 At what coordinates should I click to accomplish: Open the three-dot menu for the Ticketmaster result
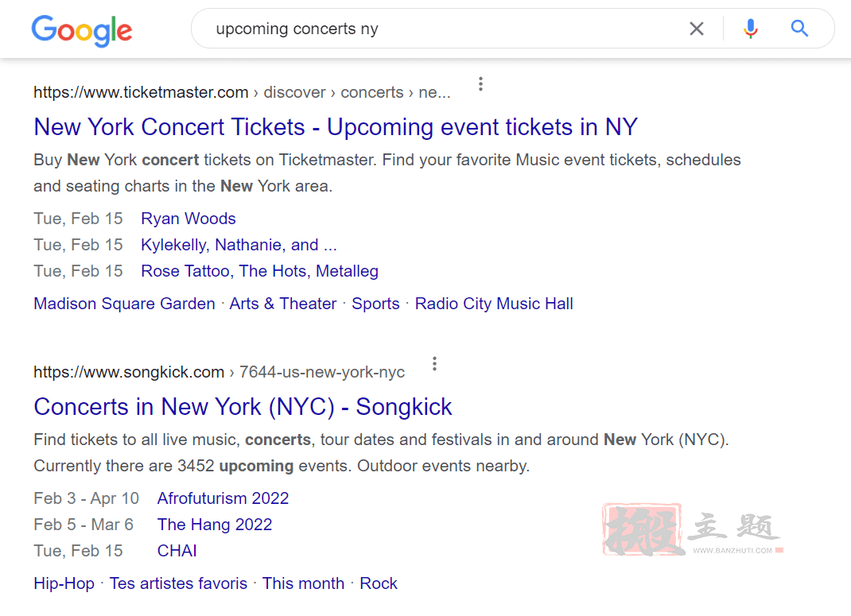click(x=480, y=84)
